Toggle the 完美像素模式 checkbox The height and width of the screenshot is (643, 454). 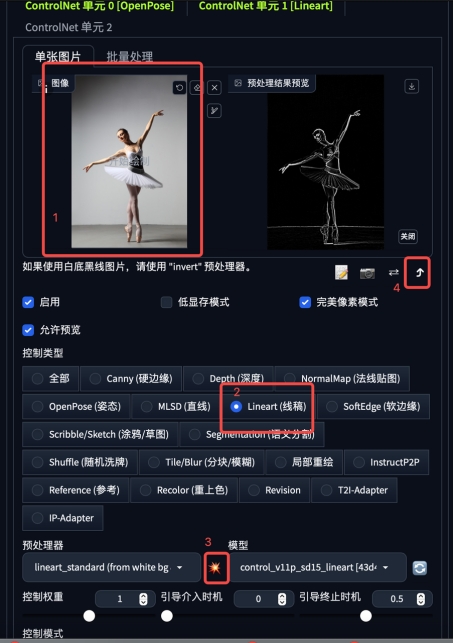pyautogui.click(x=305, y=302)
